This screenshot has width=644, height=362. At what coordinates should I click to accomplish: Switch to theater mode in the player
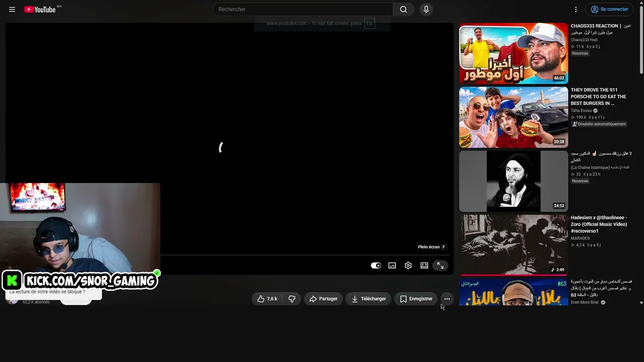coord(424,265)
